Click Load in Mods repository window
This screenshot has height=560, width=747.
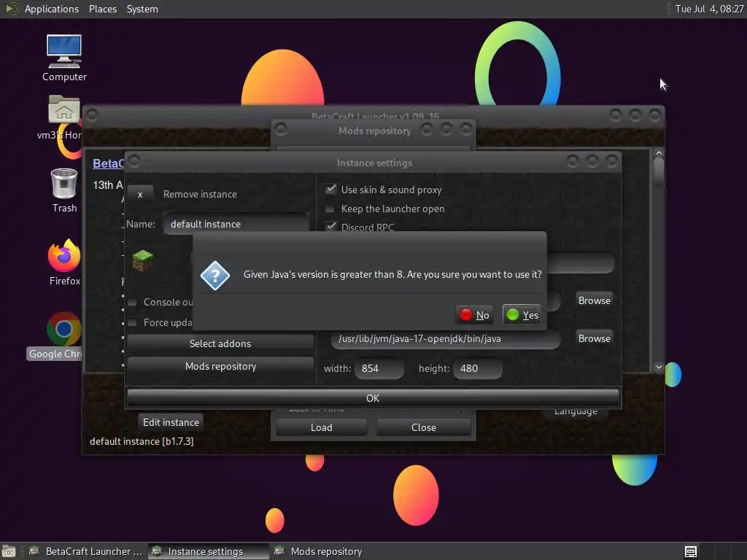pyautogui.click(x=322, y=427)
